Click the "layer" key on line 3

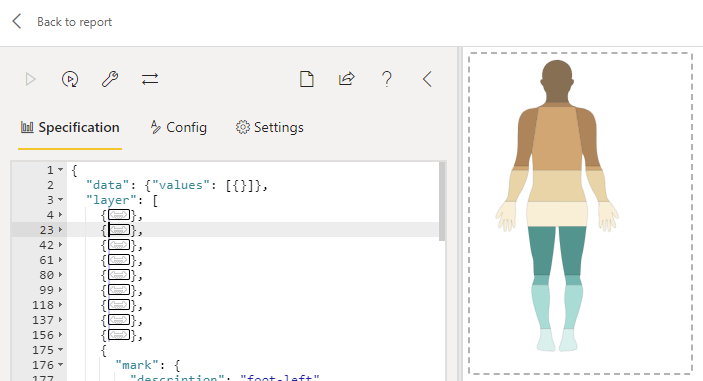tap(111, 200)
